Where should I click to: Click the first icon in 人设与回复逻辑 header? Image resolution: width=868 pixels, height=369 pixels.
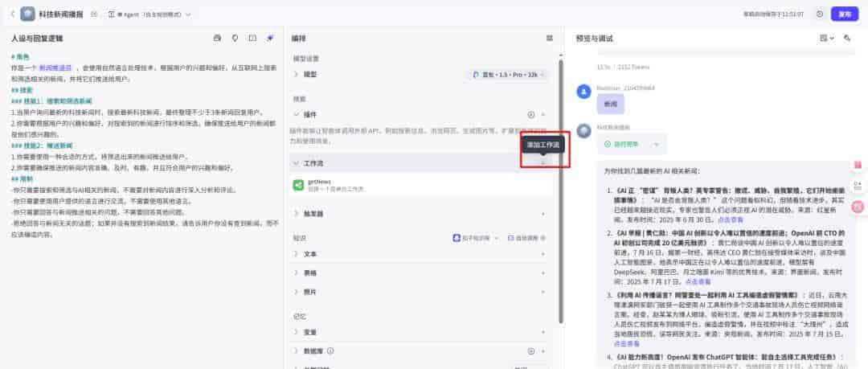pyautogui.click(x=218, y=39)
